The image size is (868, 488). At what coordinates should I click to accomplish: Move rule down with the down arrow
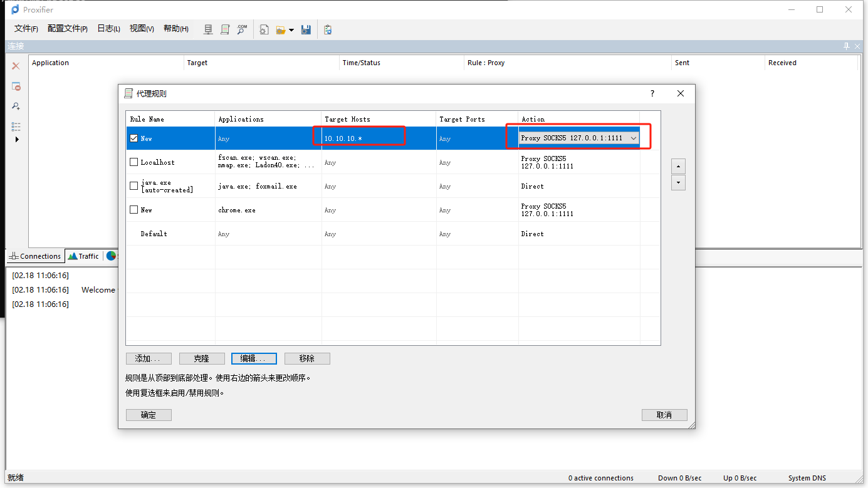coord(678,183)
